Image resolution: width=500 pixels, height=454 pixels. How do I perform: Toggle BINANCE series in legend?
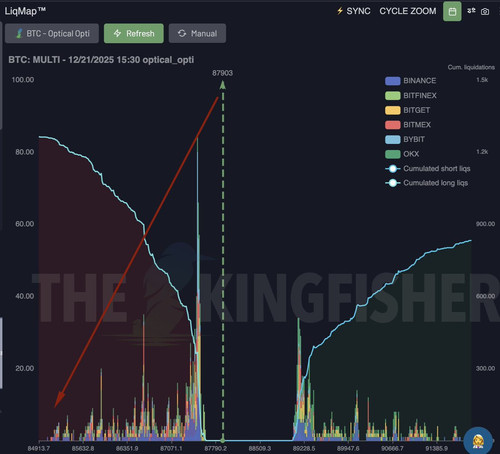coord(411,81)
